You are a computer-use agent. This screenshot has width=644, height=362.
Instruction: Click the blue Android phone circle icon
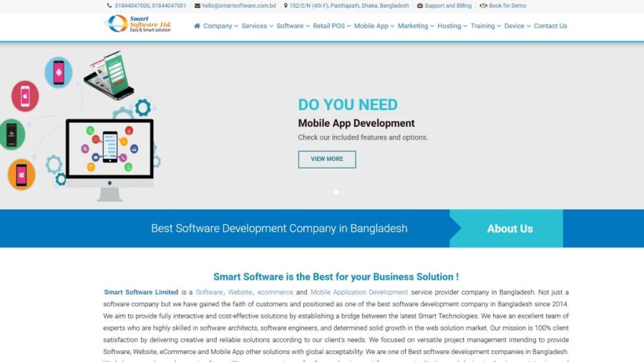click(x=58, y=72)
